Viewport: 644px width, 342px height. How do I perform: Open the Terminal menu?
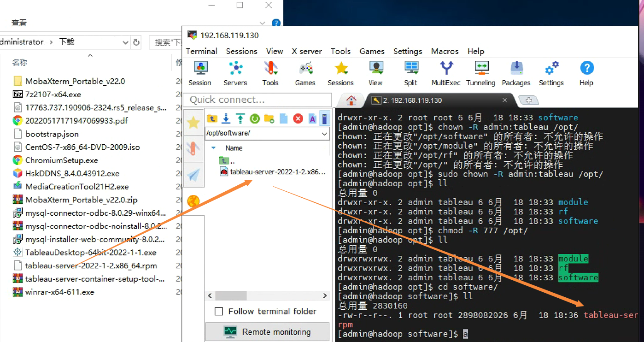point(201,51)
